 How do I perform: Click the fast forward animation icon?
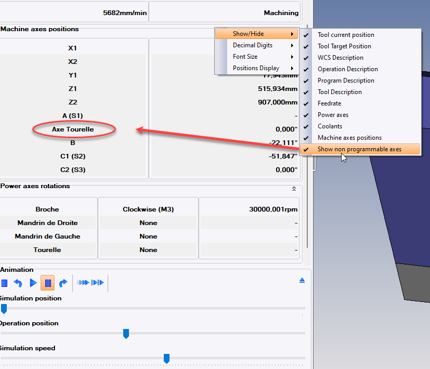(83, 283)
